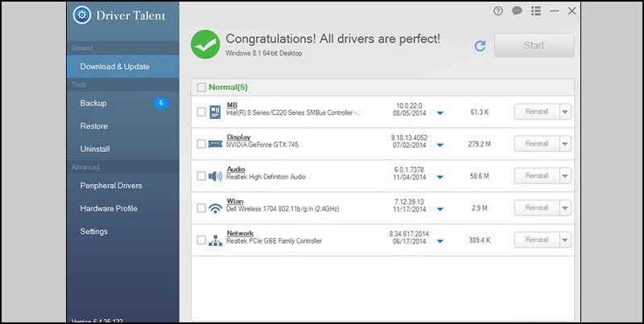Click the MB category link
The image size is (644, 324).
point(232,105)
